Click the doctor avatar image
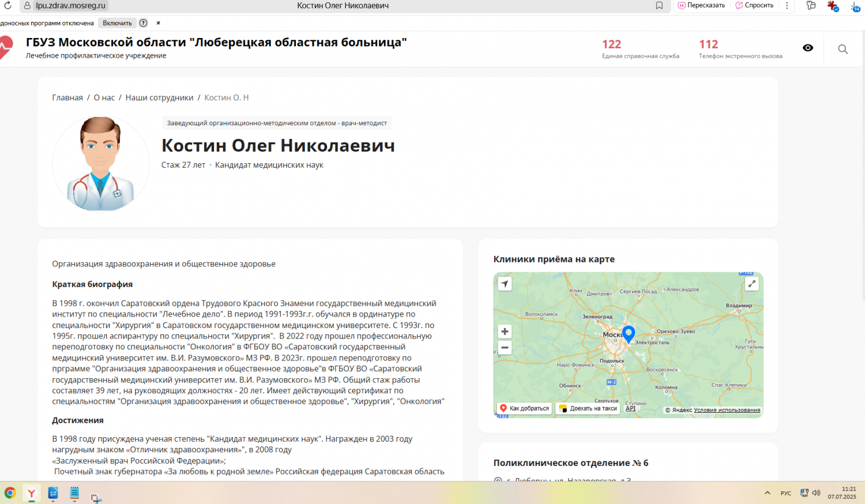Image resolution: width=865 pixels, height=504 pixels. coord(101,164)
